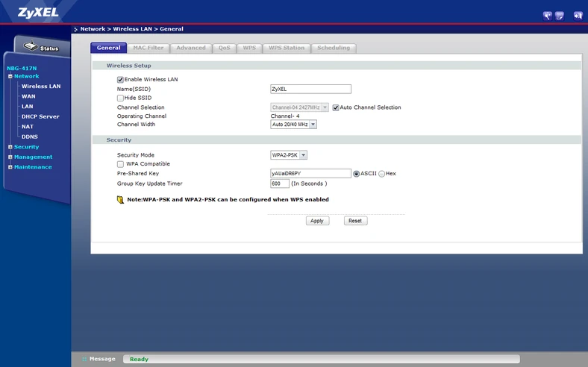This screenshot has height=367, width=588.
Task: Uncheck Enable Wireless LAN
Action: [x=120, y=80]
